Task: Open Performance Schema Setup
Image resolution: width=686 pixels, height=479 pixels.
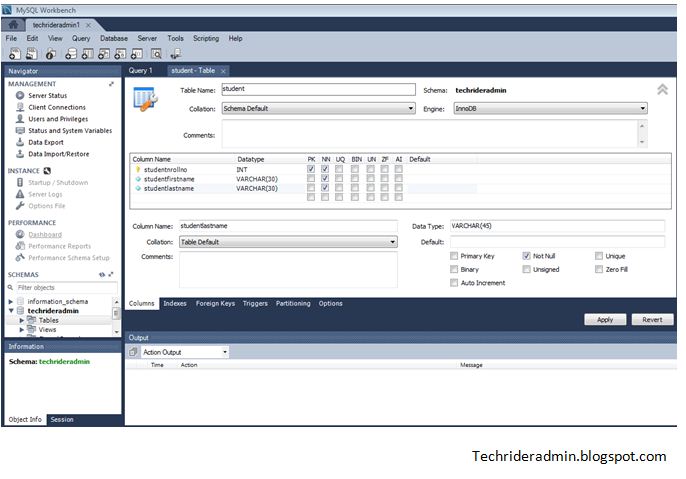Action: (69, 258)
